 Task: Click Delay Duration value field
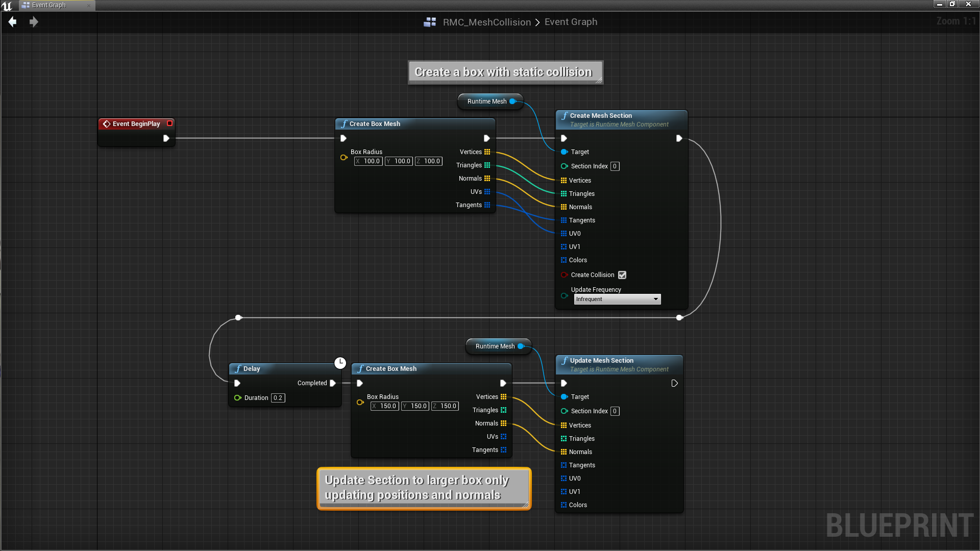[x=278, y=398]
